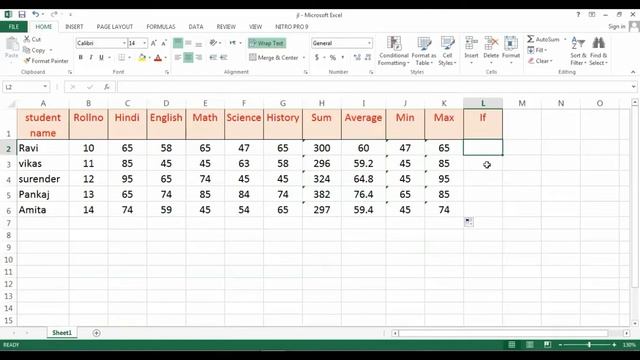Open Find & Select
The height and width of the screenshot is (360, 640).
599,51
